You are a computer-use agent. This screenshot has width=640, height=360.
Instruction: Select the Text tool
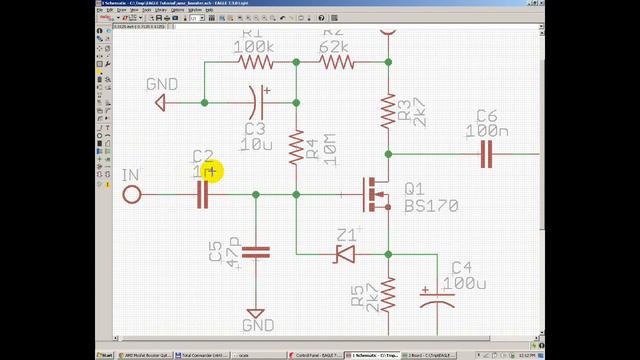pos(108,128)
